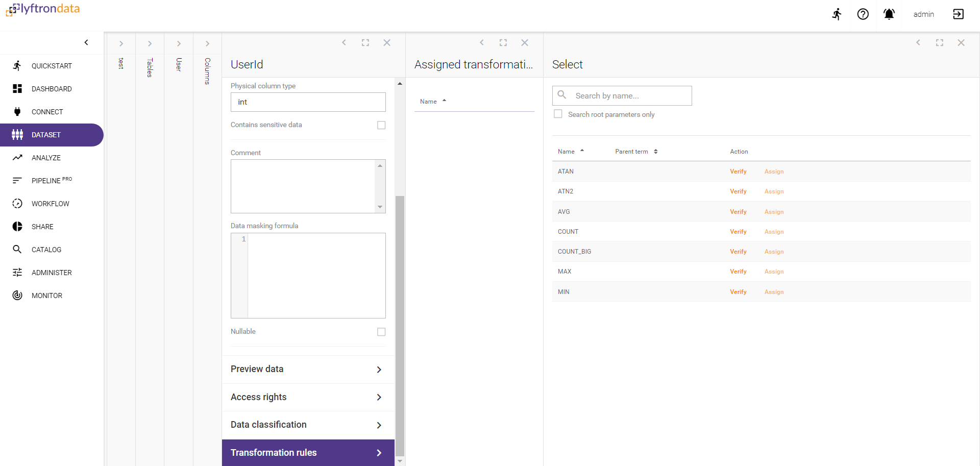Click the ADMINISTER sliders icon
The width and height of the screenshot is (980, 466).
[17, 273]
